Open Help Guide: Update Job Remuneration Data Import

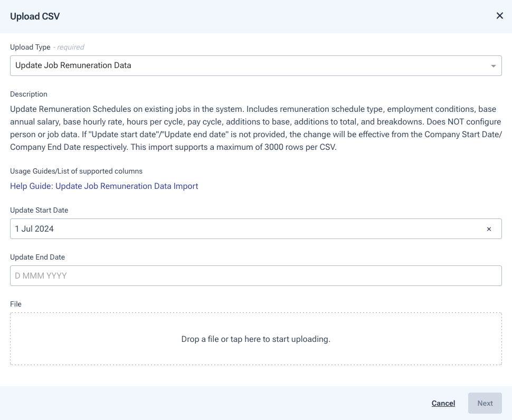click(x=104, y=186)
